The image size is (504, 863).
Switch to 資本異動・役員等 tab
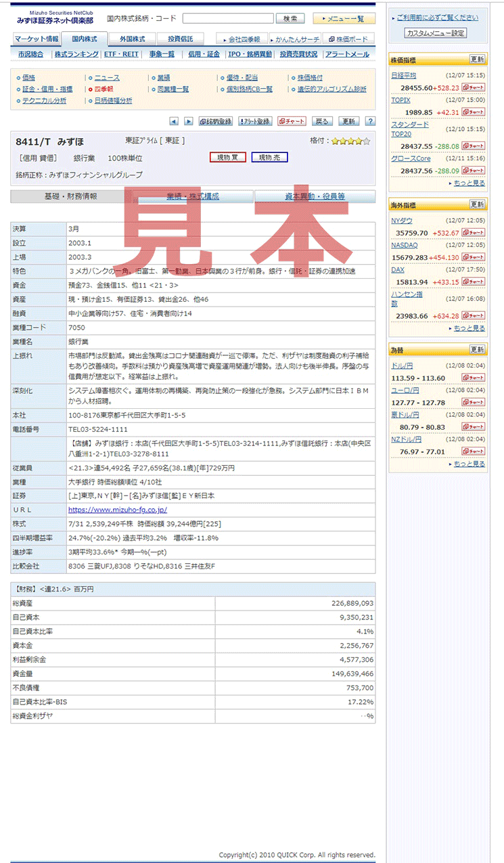(315, 196)
